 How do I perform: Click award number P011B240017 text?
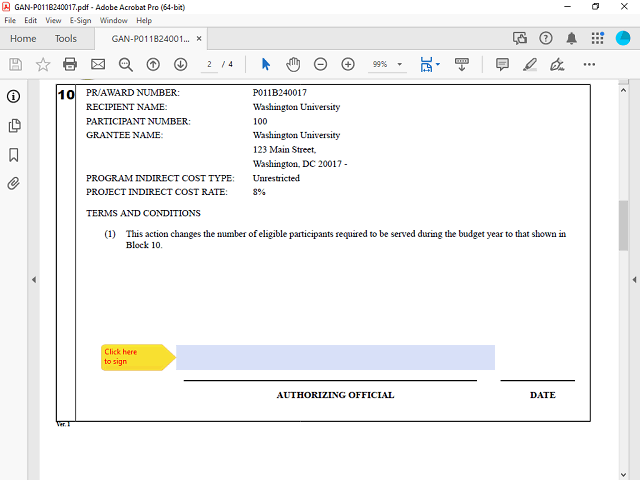click(x=280, y=93)
